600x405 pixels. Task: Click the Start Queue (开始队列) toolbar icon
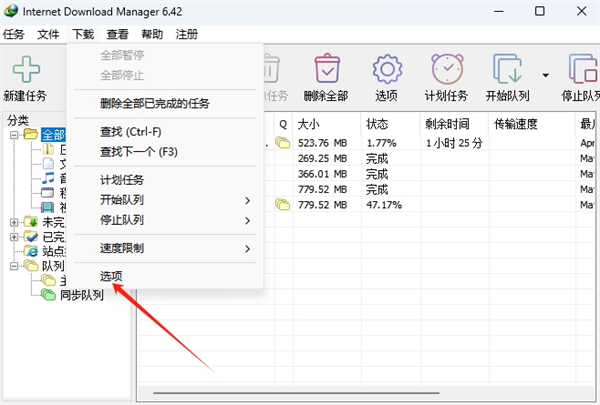point(507,69)
